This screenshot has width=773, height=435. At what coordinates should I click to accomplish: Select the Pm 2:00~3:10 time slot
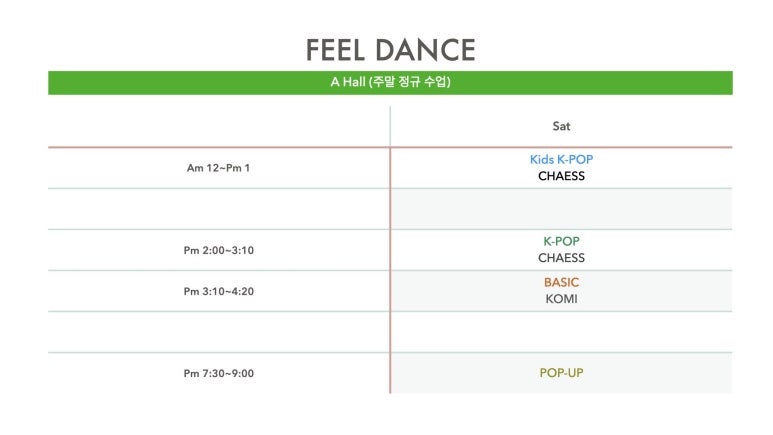pos(218,250)
